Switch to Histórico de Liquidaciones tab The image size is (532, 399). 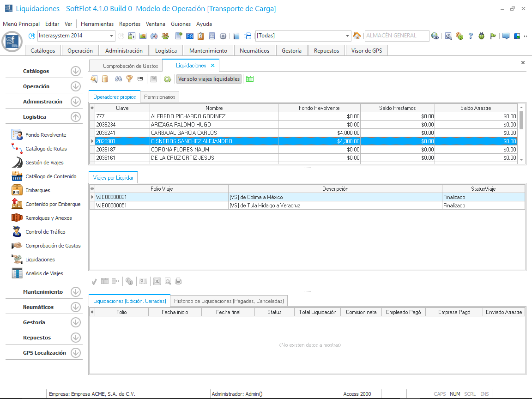coord(229,301)
